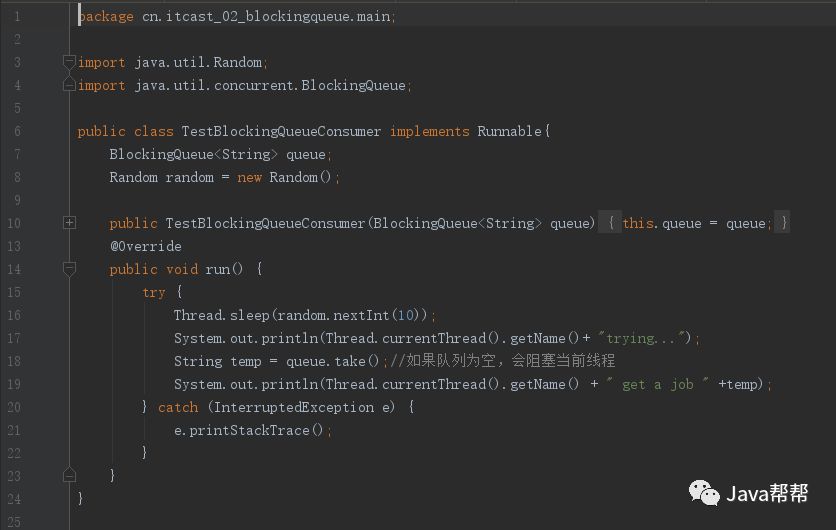Click the class name TestBlockingQueueConsumer on line 6
Viewport: 836px width, 530px height.
click(282, 131)
